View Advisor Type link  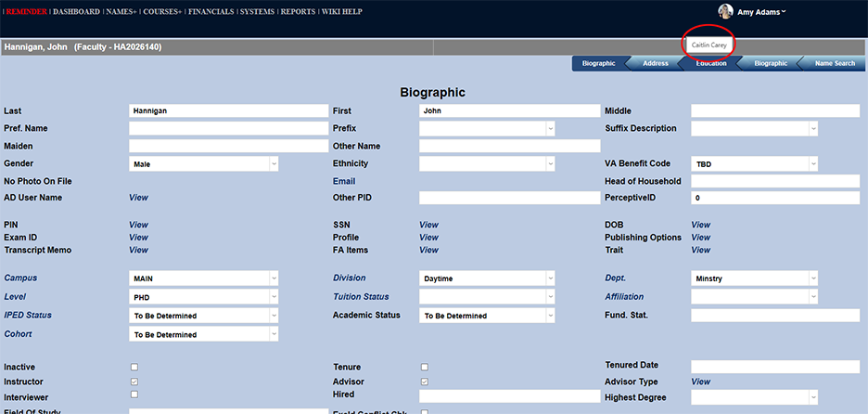coord(701,382)
